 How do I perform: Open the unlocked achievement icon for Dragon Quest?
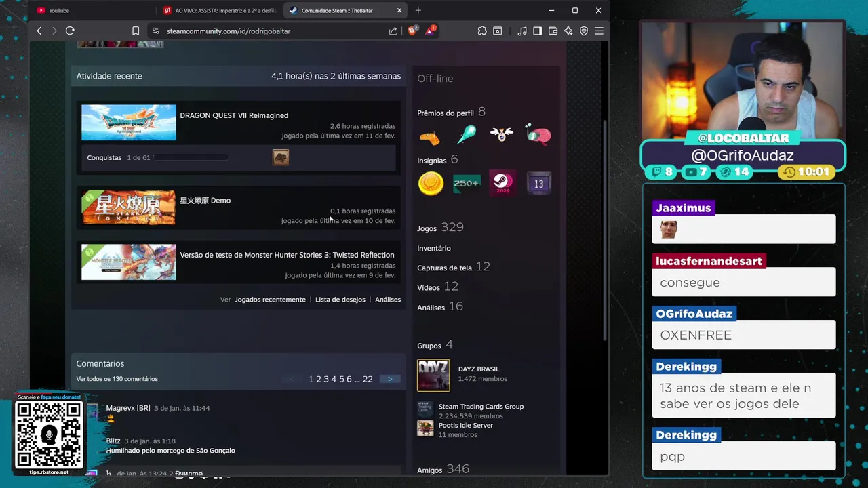(281, 157)
